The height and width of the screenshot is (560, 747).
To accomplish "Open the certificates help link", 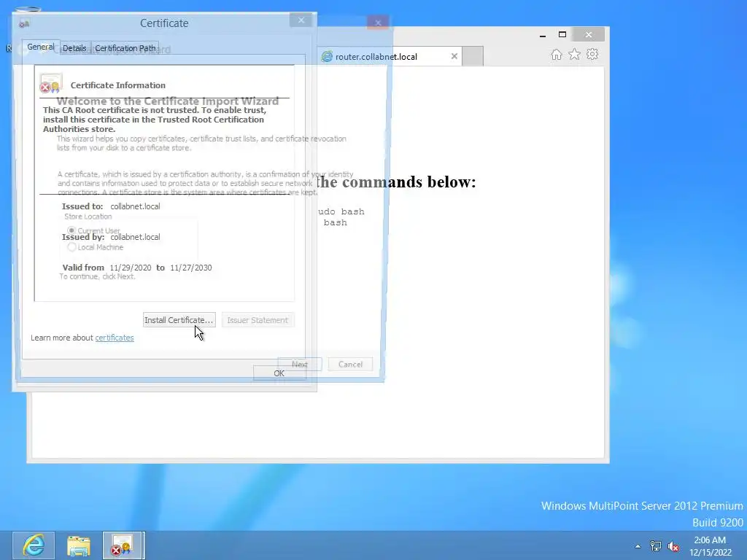I will 115,338.
